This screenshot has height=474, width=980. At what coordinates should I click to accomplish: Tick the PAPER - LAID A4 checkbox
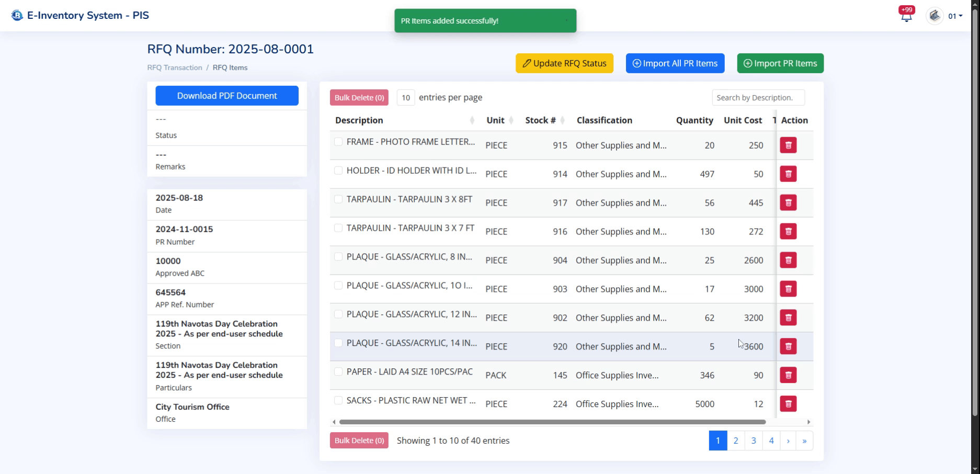point(338,371)
